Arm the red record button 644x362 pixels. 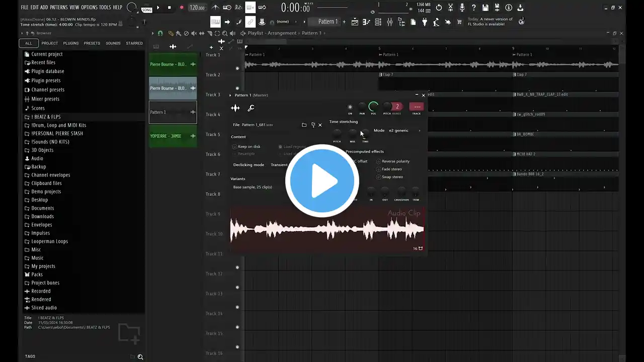click(182, 8)
